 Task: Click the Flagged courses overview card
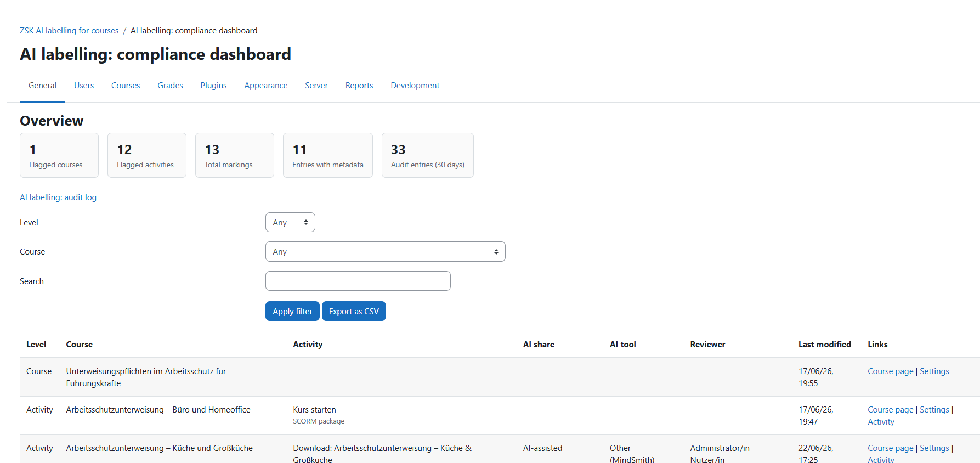(59, 155)
